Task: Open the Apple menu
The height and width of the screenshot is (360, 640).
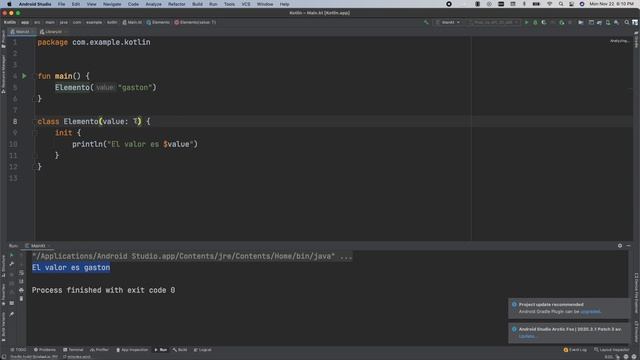Action: (9, 4)
